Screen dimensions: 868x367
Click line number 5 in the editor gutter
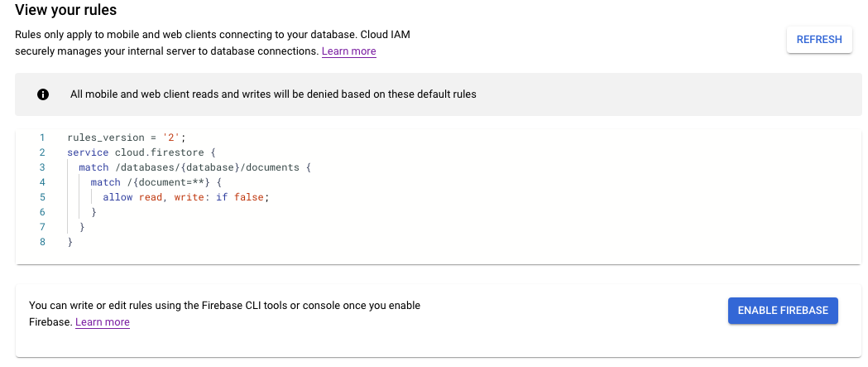tap(41, 197)
